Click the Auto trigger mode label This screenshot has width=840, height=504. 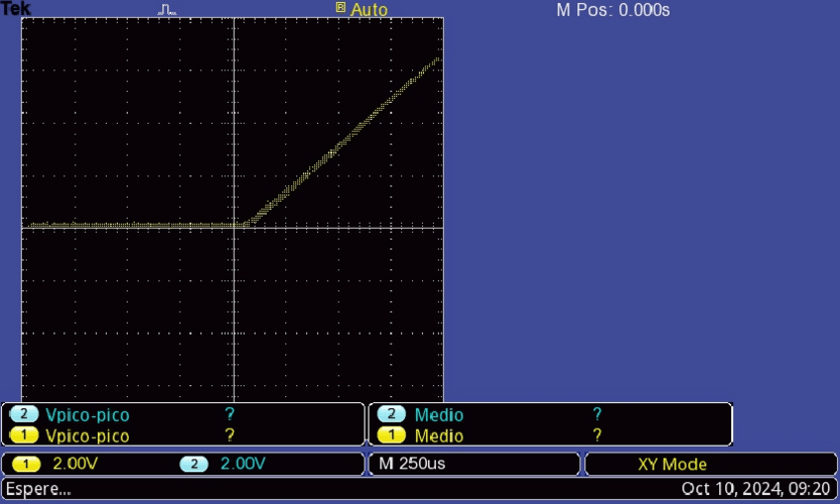(x=369, y=10)
